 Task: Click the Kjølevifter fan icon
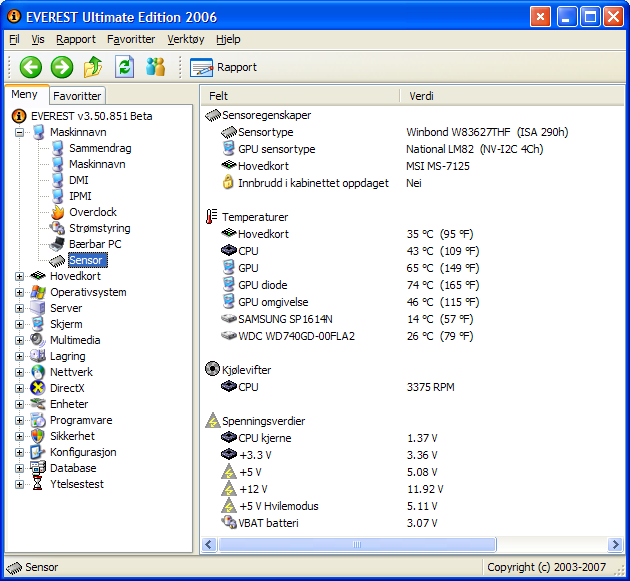(x=212, y=369)
